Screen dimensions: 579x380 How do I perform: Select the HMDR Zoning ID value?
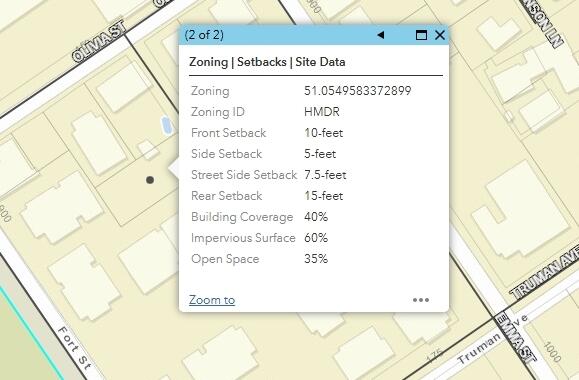click(322, 112)
